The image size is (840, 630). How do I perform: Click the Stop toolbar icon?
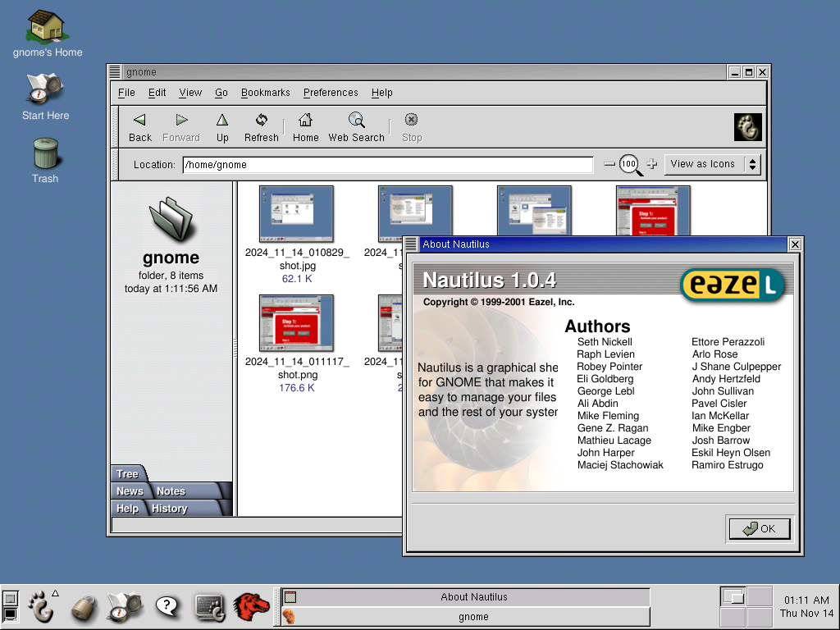click(412, 127)
